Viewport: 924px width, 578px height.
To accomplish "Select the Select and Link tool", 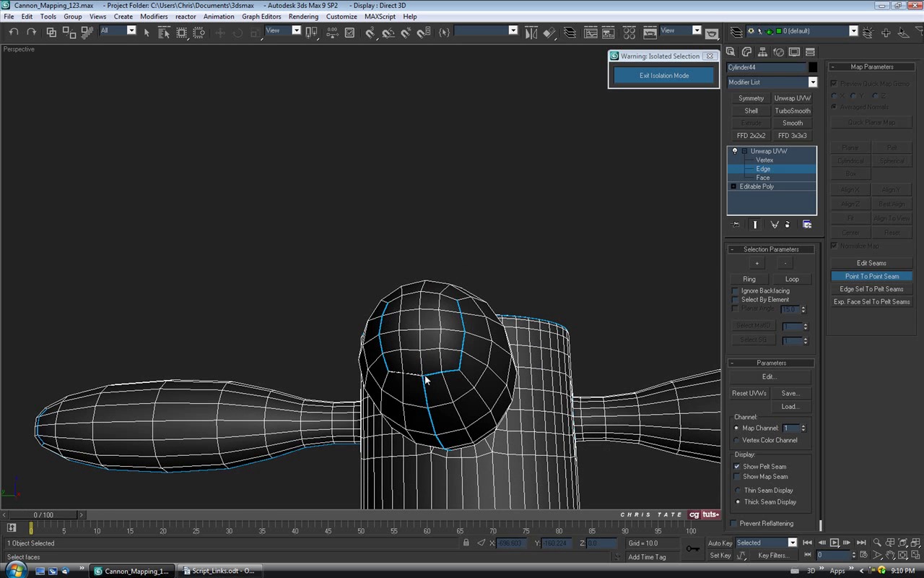I will tap(51, 33).
